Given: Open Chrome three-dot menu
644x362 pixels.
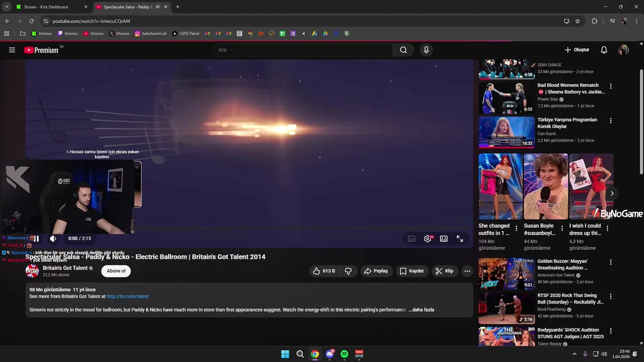Looking at the screenshot, I should (x=636, y=21).
